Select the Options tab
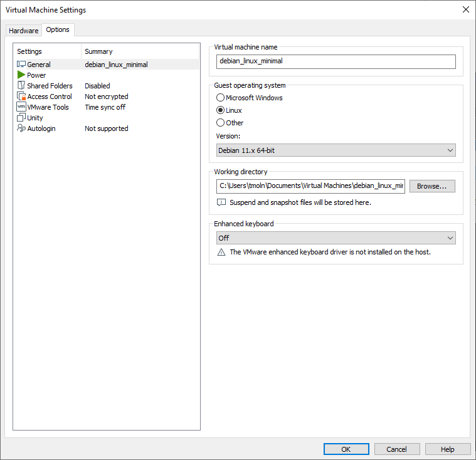The height and width of the screenshot is (460, 476). [58, 30]
